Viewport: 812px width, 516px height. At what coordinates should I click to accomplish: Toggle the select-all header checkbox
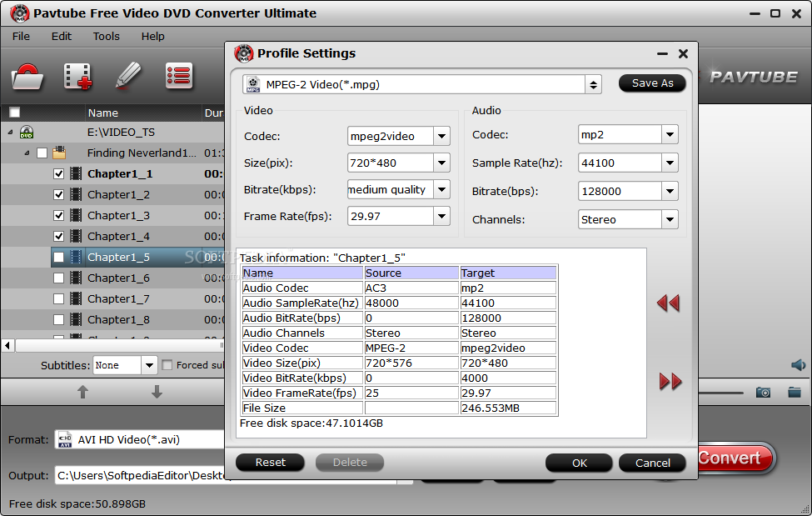tap(14, 113)
